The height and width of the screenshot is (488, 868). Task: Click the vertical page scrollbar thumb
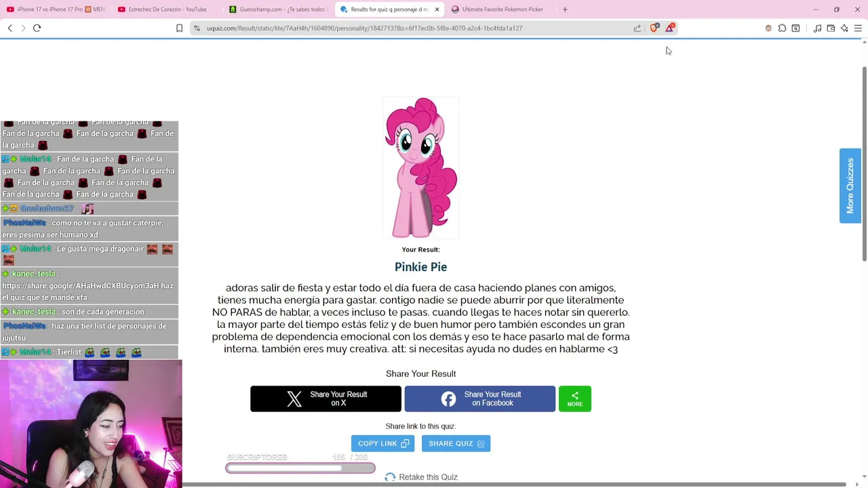coord(864,164)
